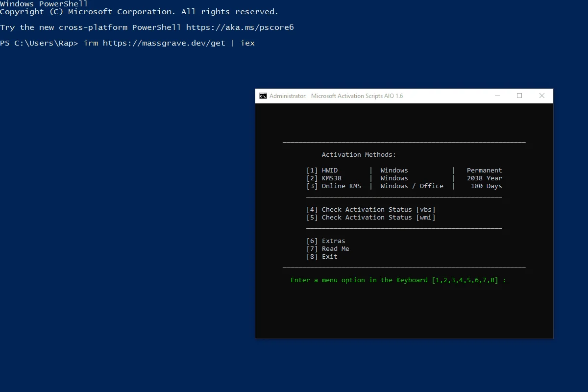588x392 pixels.
Task: Click the '[6] Extras' line
Action: coord(326,241)
